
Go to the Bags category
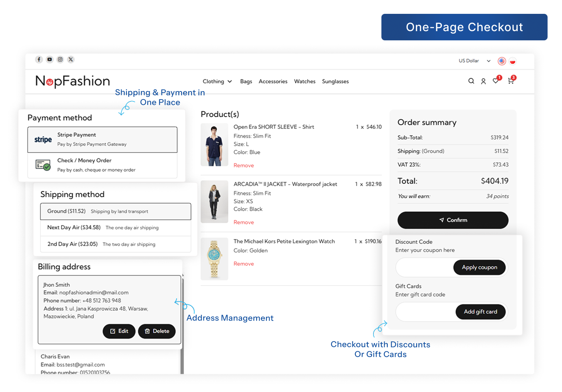[246, 81]
